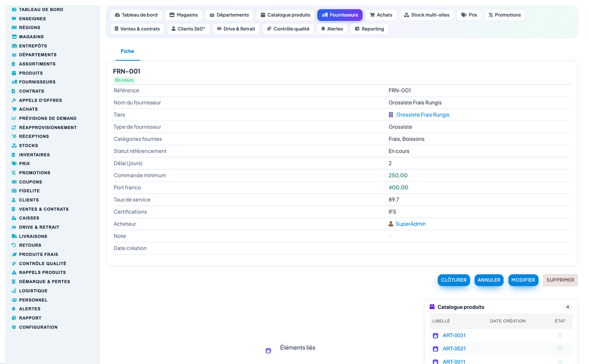The height and width of the screenshot is (364, 589).
Task: Click the Configuration gear icon in sidebar
Action: click(x=14, y=327)
